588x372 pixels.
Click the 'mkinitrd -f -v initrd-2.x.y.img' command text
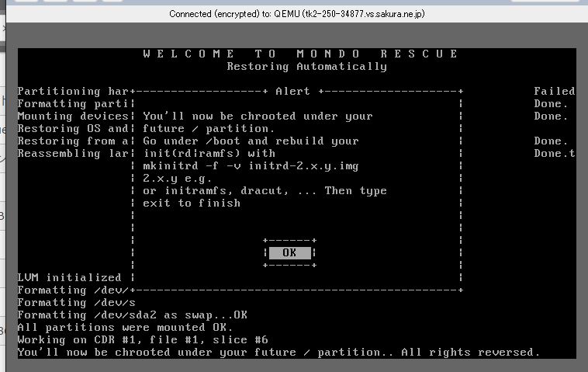click(251, 165)
